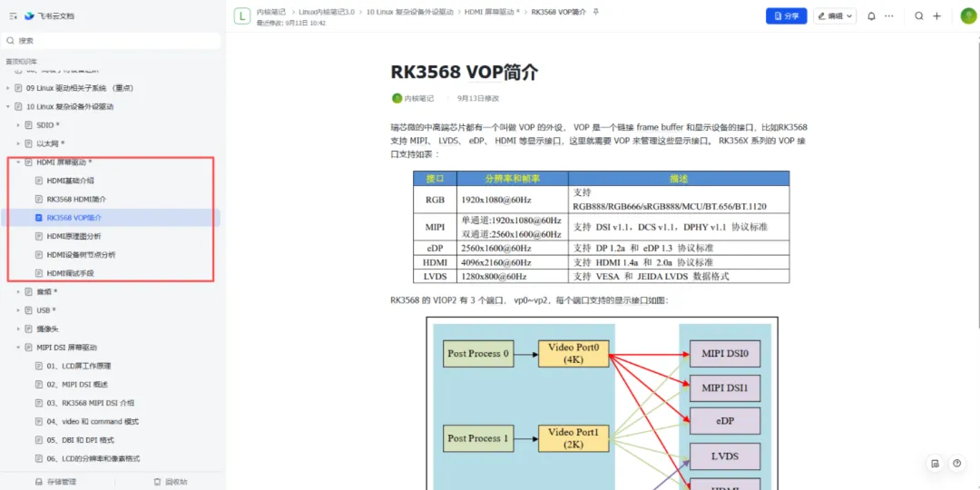Open HDMI原理图分析 page

[x=73, y=236]
